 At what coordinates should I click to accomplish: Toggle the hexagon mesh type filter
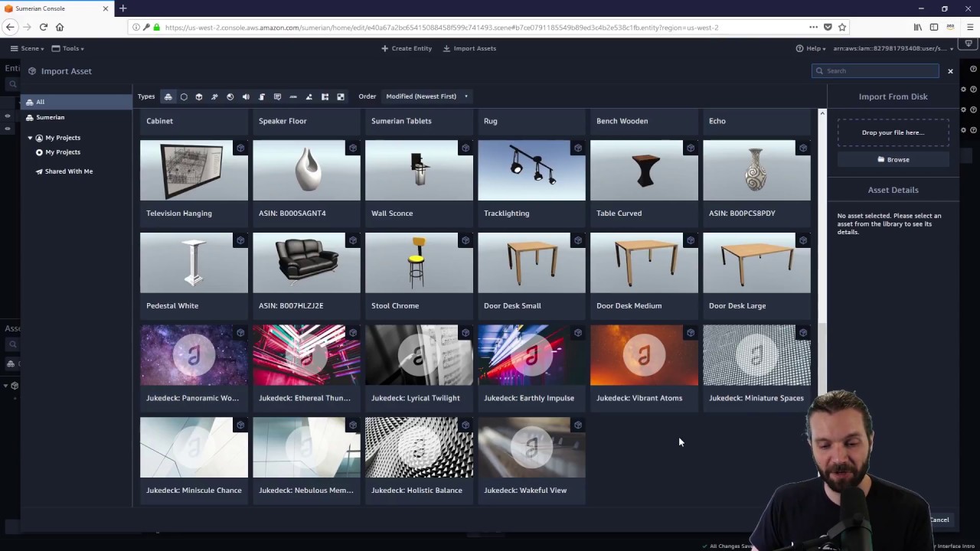click(184, 96)
